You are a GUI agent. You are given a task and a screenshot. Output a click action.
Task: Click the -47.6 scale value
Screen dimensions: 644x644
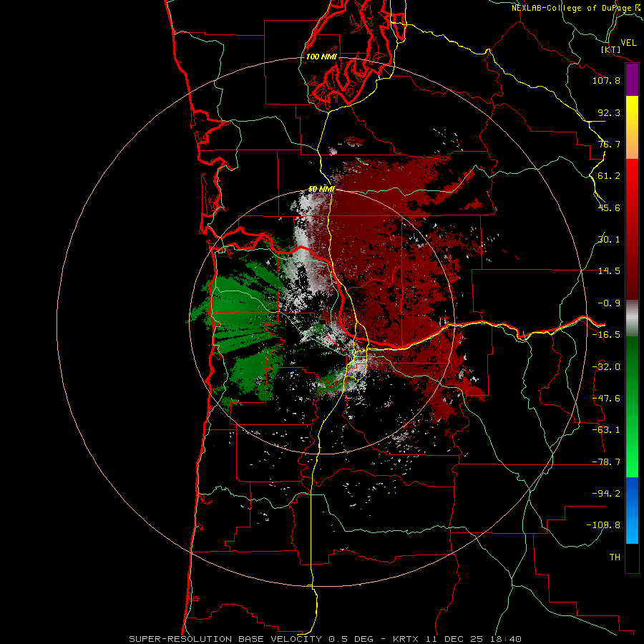[606, 399]
